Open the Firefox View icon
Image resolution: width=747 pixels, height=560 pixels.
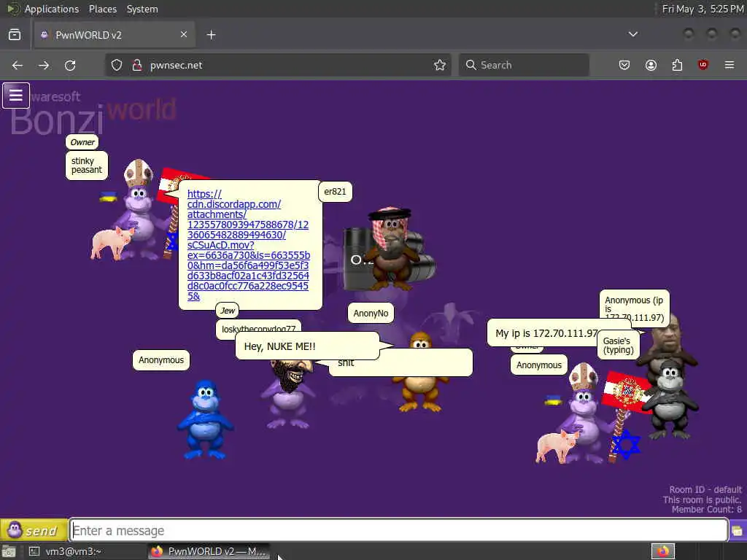pos(15,34)
